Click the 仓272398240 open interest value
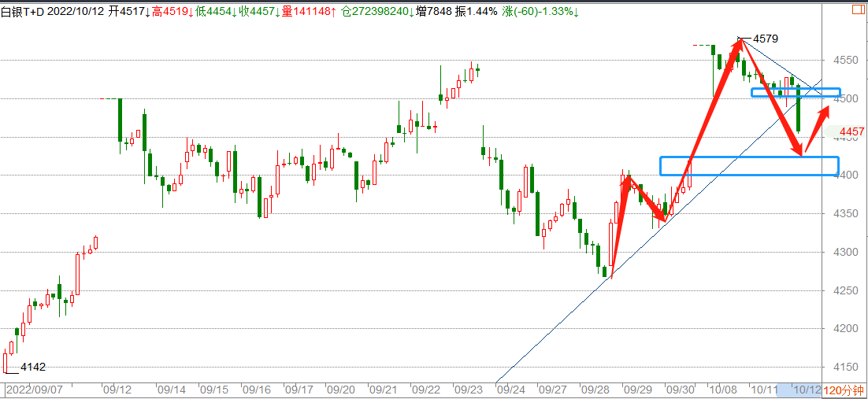This screenshot has height=399, width=868. click(377, 12)
